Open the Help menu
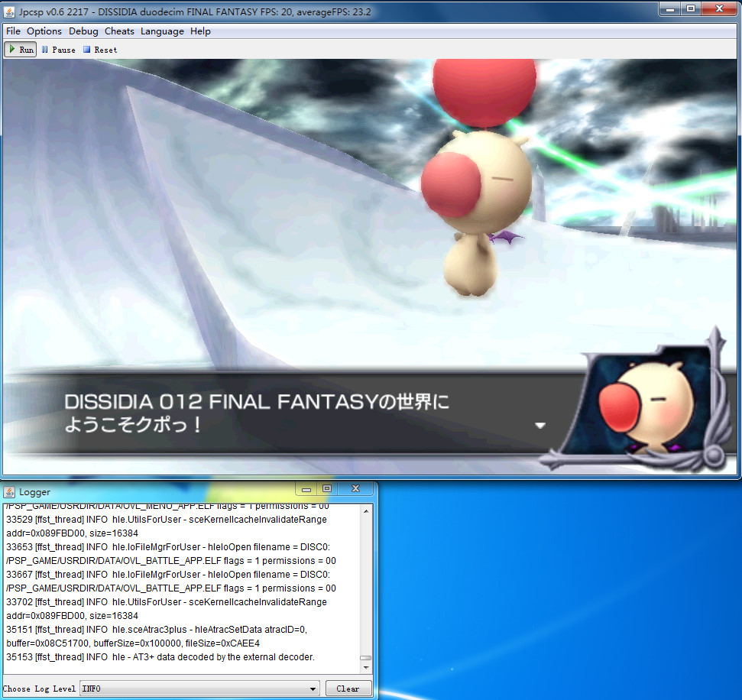This screenshot has width=742, height=700. pos(200,31)
